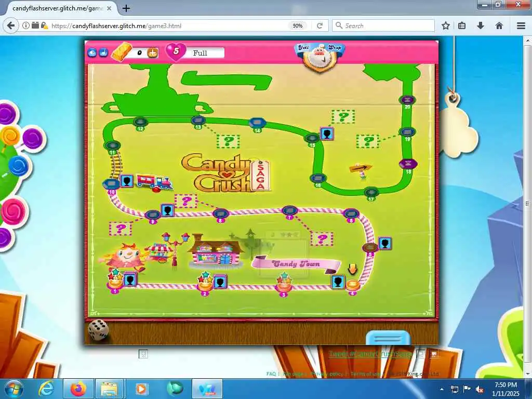This screenshot has width=532, height=399.
Task: Select the purple hourglass level 18 node
Action: [x=408, y=165]
